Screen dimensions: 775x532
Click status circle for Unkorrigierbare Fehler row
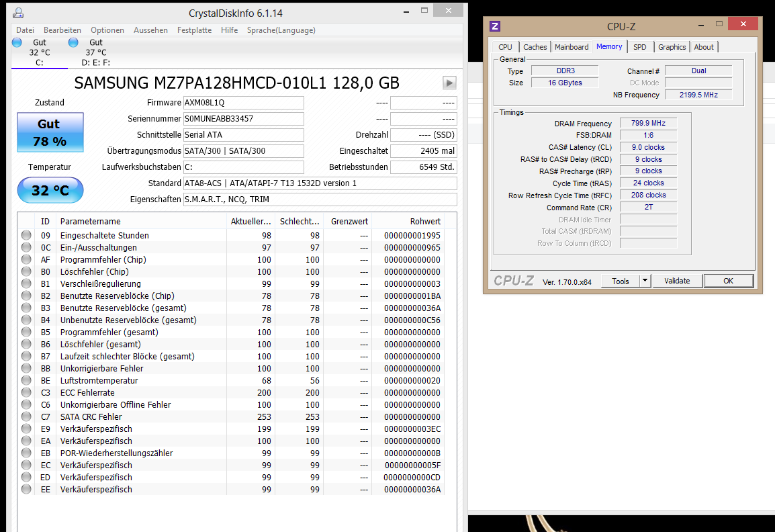pyautogui.click(x=26, y=368)
